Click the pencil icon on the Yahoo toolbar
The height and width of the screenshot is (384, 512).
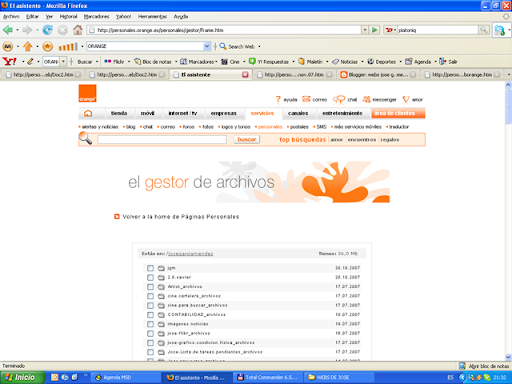pos(30,62)
